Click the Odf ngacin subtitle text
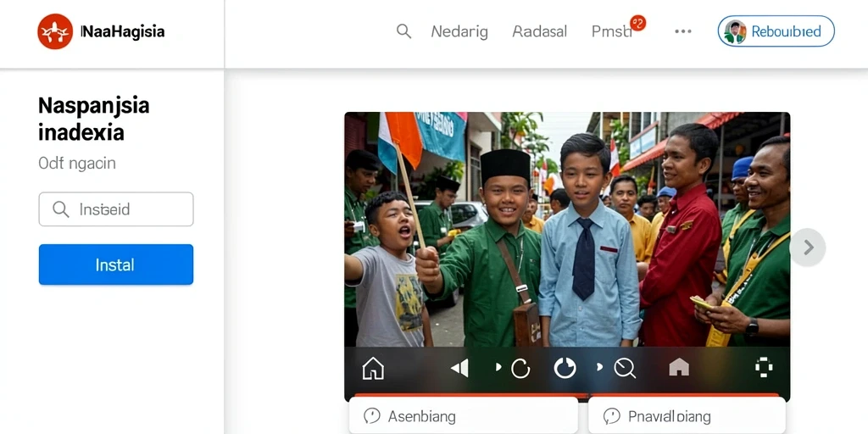Viewport: 868px width, 434px height. 77,164
